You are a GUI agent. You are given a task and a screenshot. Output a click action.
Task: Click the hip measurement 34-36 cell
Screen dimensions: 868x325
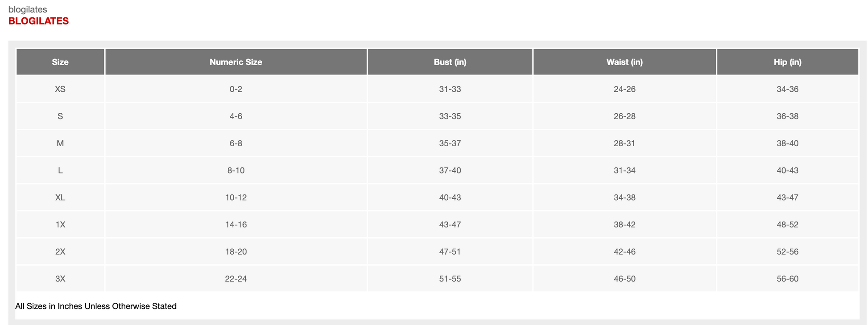click(787, 89)
